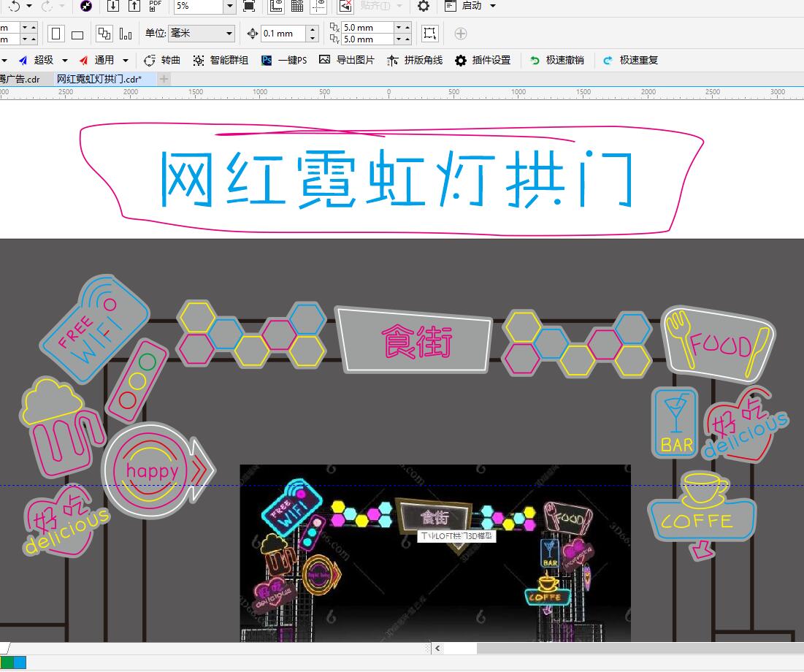Click the red 通用 plugin icon
804x672 pixels.
coord(83,61)
